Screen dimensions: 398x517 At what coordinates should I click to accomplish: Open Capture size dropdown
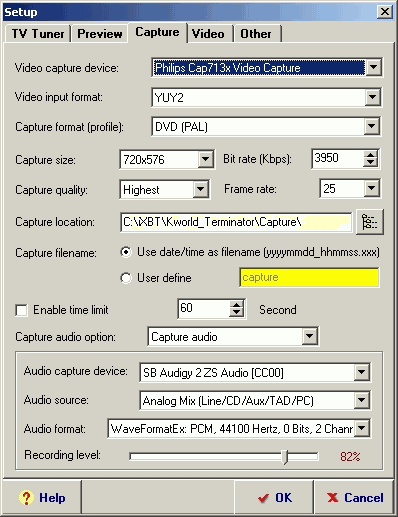[205, 159]
